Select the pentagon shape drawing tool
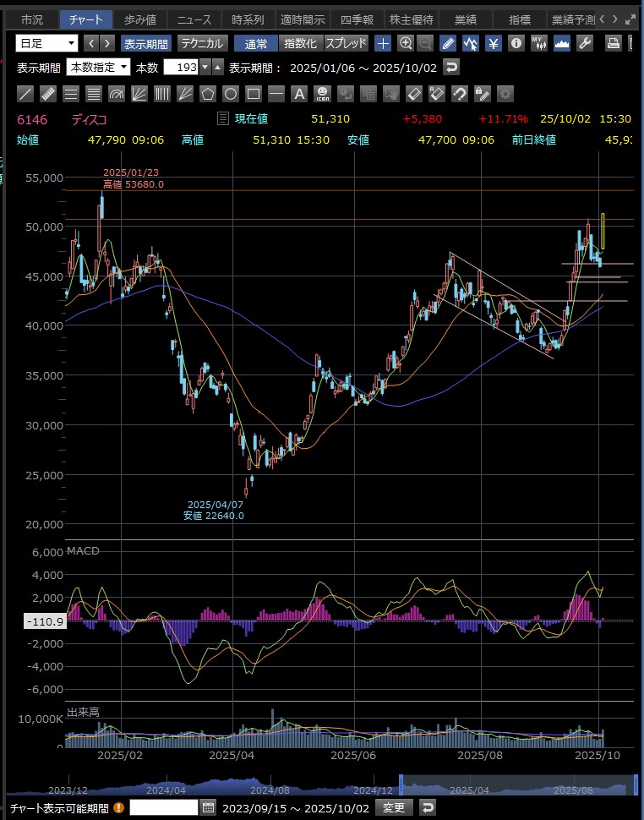The height and width of the screenshot is (820, 644). coord(208,93)
